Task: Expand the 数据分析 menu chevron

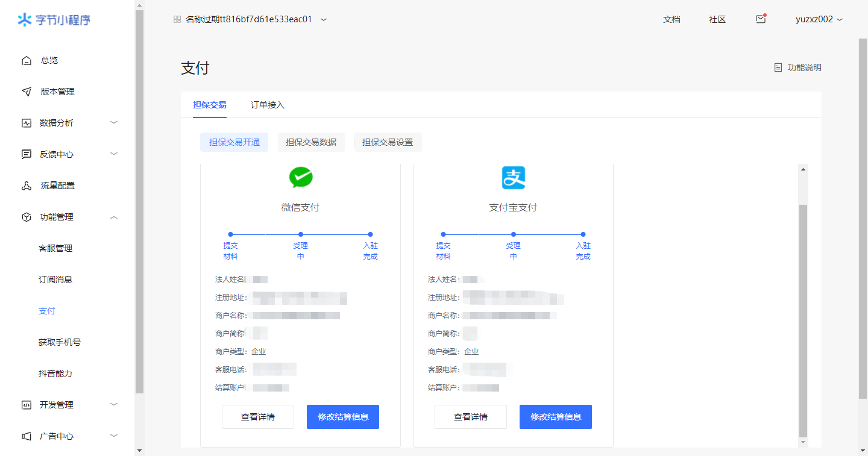Action: (x=114, y=123)
